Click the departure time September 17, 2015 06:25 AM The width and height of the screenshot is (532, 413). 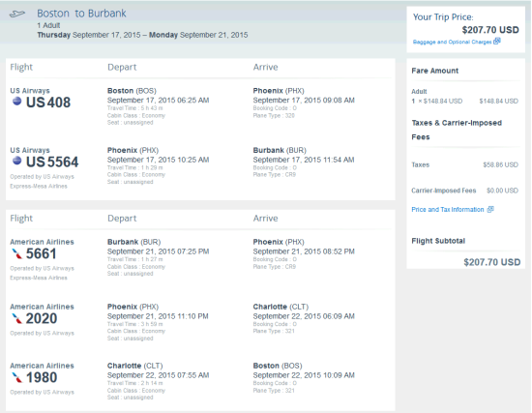158,101
